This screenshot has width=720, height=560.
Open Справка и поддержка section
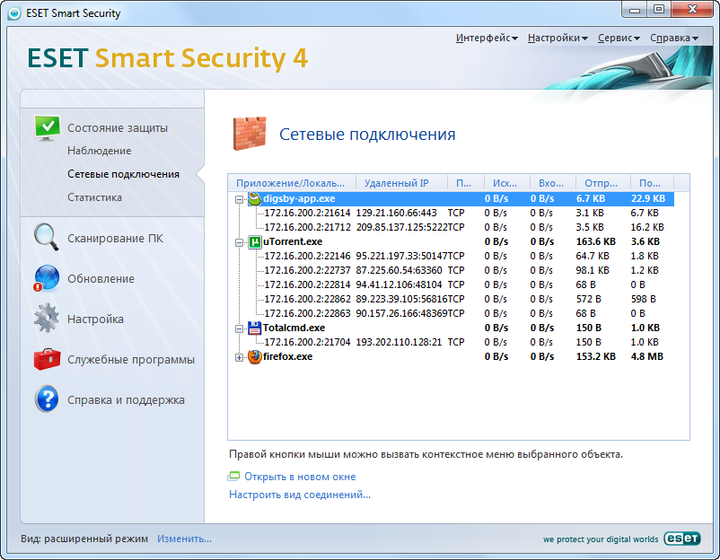pos(126,400)
